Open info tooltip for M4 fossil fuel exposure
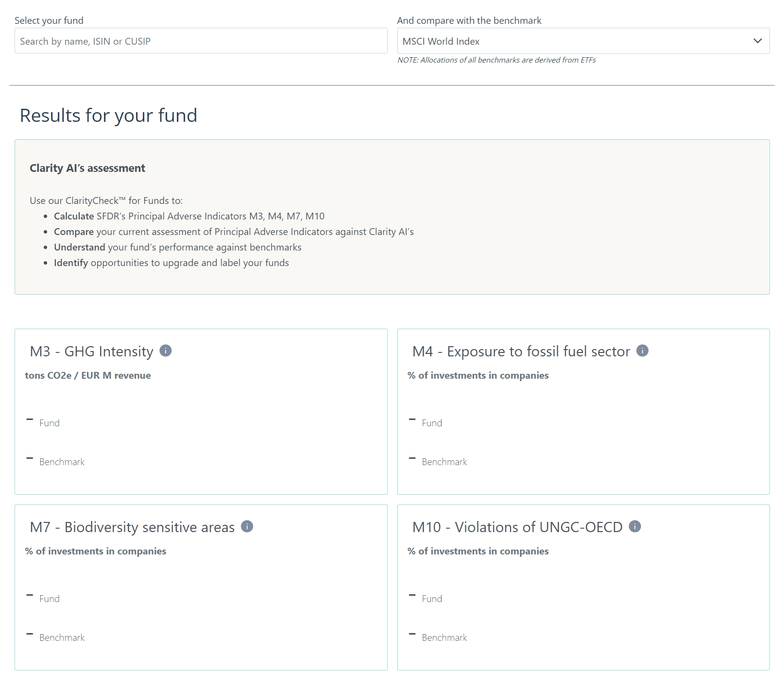The height and width of the screenshot is (686, 784). coord(642,351)
